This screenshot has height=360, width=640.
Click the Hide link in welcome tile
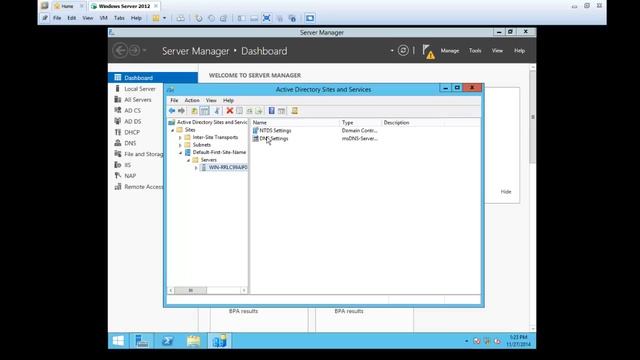click(506, 191)
